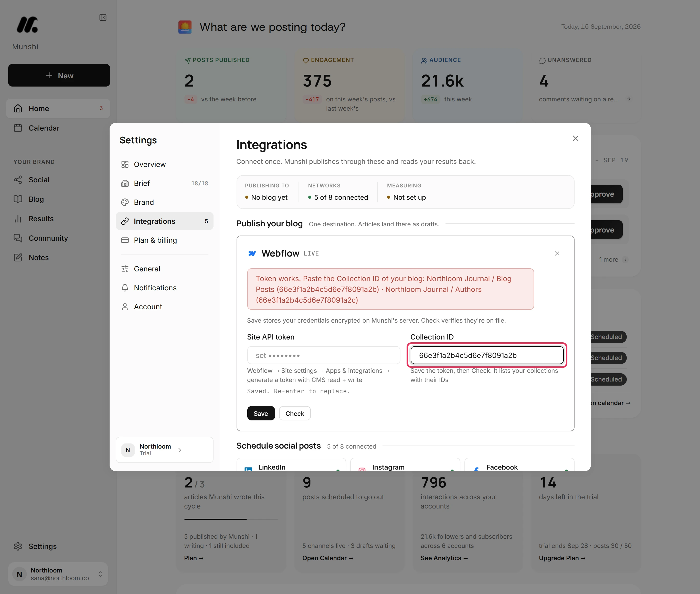Open Results in sidebar
Image resolution: width=700 pixels, height=594 pixels.
[58, 219]
